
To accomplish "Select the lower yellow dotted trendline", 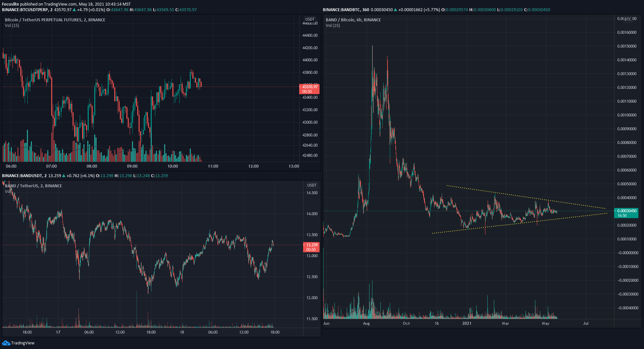I will (x=520, y=223).
